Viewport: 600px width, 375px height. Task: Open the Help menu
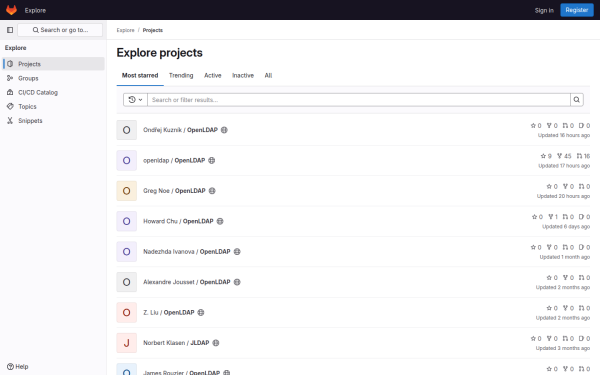point(18,367)
